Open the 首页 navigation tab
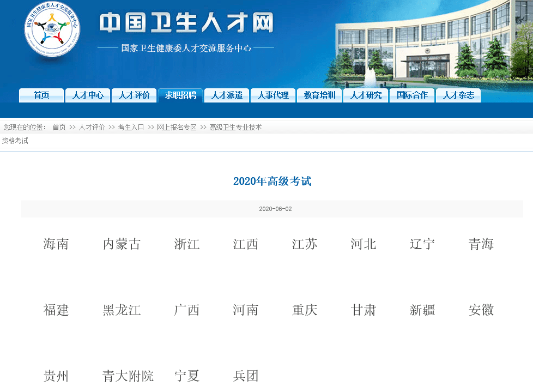The width and height of the screenshot is (533, 392). pyautogui.click(x=41, y=95)
